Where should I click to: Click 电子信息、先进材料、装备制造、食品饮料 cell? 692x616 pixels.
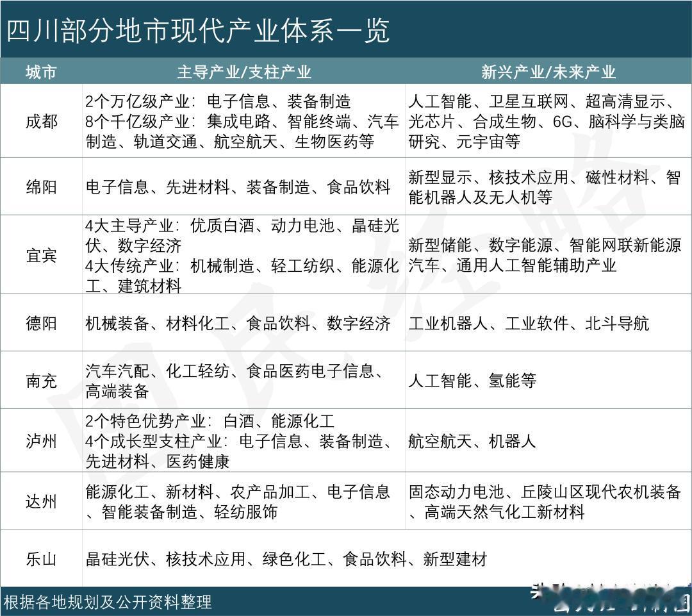click(243, 187)
